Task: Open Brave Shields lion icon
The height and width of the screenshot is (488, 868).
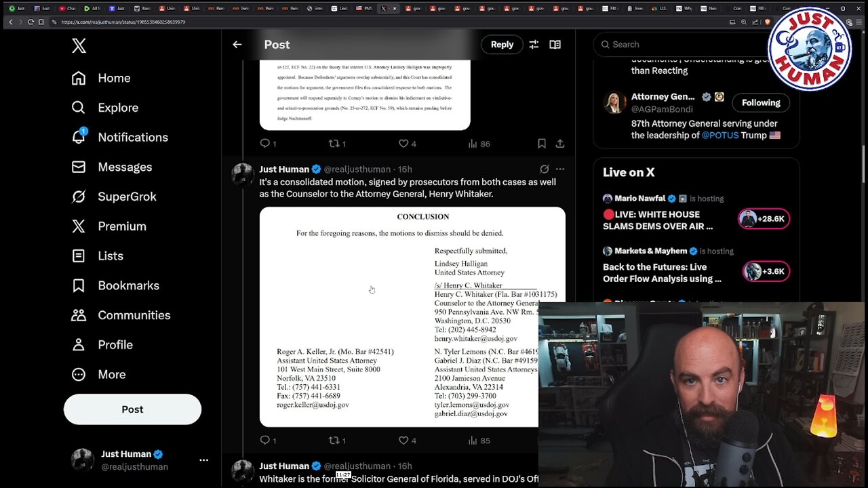Action: coord(766,22)
